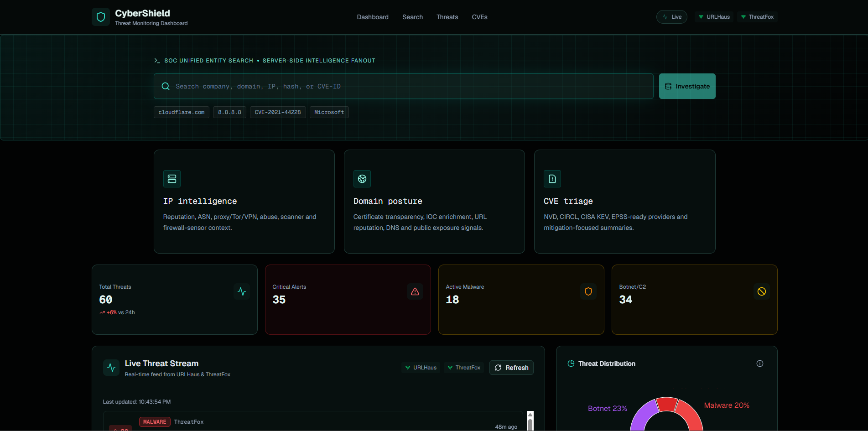Click the Active Malware shield icon
The width and height of the screenshot is (868, 431).
(x=588, y=291)
